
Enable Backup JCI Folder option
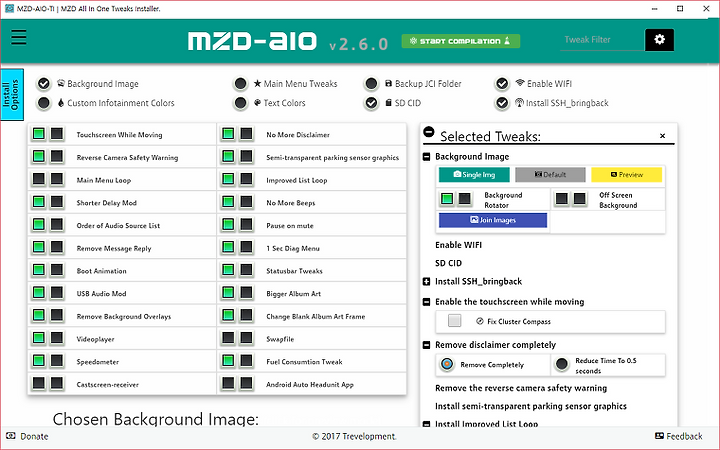(371, 84)
